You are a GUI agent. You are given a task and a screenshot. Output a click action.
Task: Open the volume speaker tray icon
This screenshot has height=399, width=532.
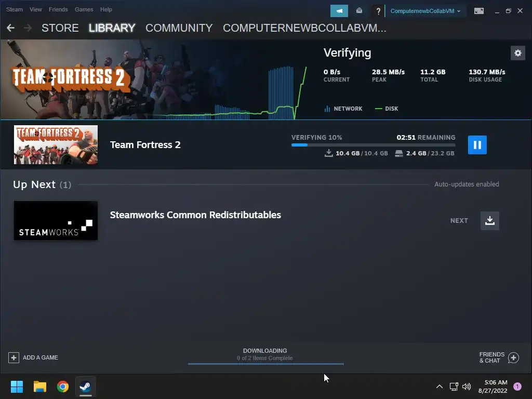tap(467, 387)
